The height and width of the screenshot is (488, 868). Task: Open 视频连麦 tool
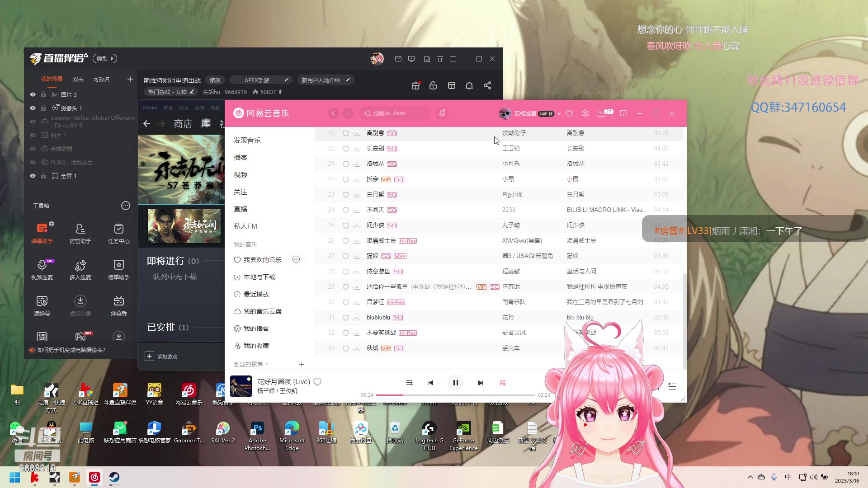click(x=42, y=269)
